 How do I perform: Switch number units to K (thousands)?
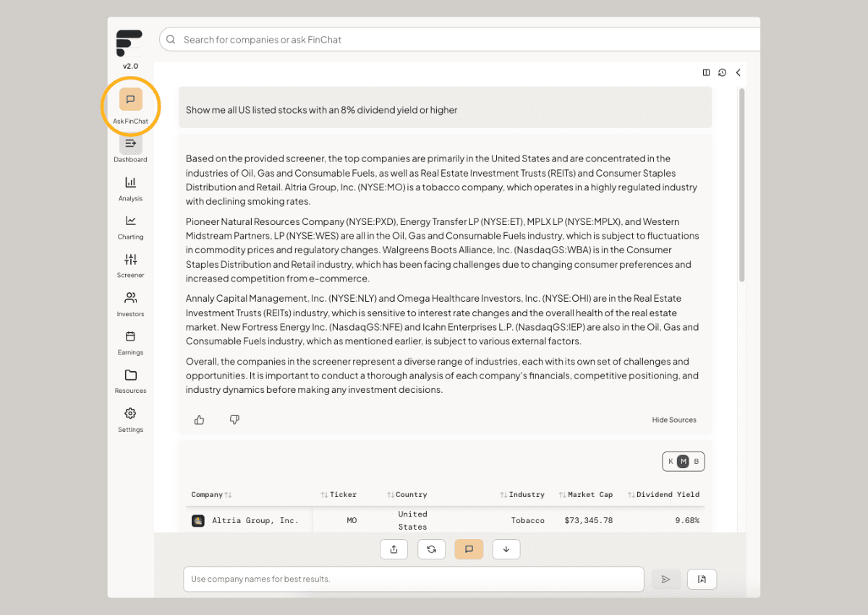click(671, 462)
